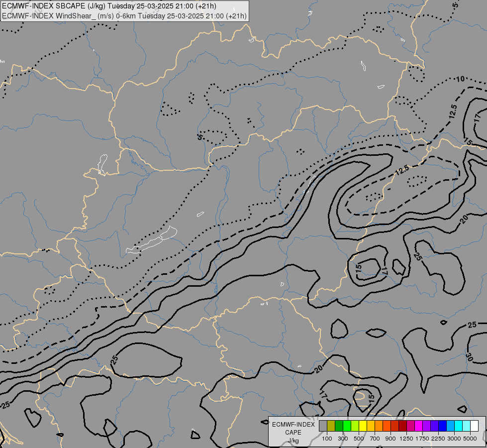487x448 pixels.
Task: Click the 5000 legend tick label
Action: pyautogui.click(x=470, y=439)
